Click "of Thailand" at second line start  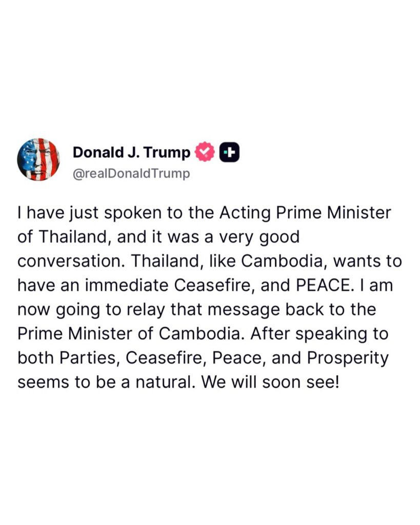coord(64,237)
